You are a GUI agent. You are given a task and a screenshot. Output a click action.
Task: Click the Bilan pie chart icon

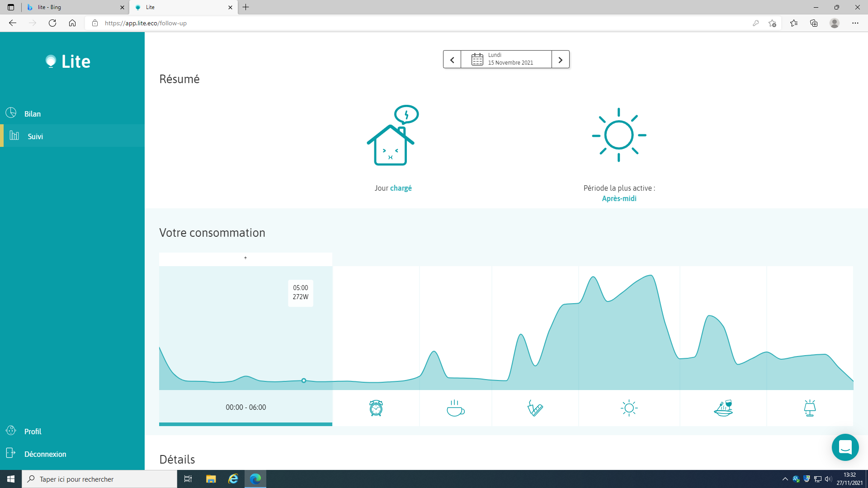11,113
